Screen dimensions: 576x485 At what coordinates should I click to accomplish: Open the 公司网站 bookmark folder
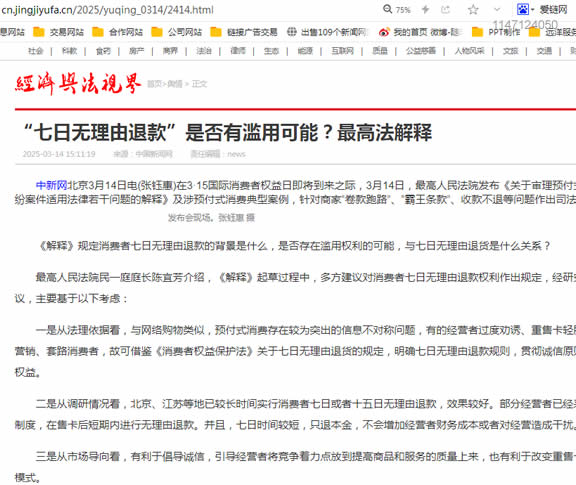[x=176, y=32]
